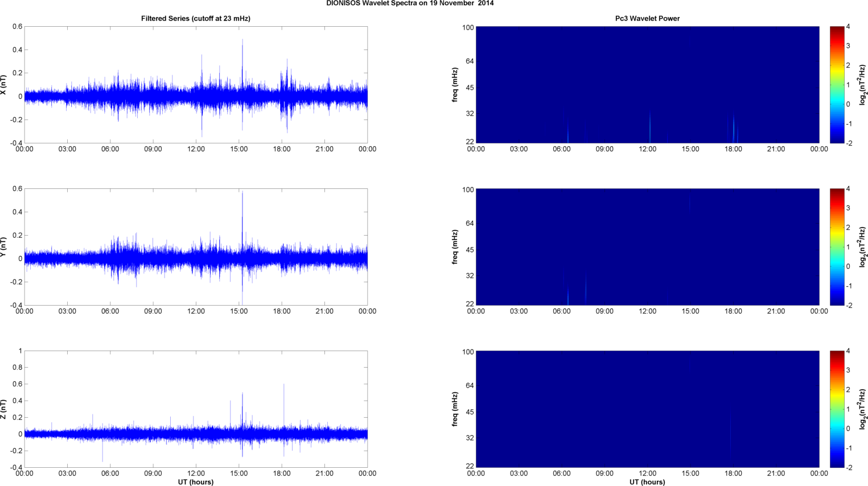Click the '18:00' tick under the middle wavelet plot
Image resolution: width=868 pixels, height=486 pixels.
733,311
